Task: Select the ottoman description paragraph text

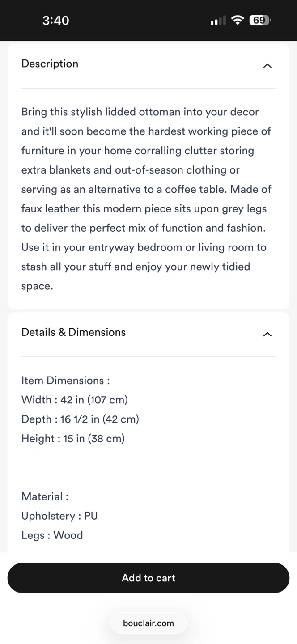Action: pyautogui.click(x=147, y=199)
